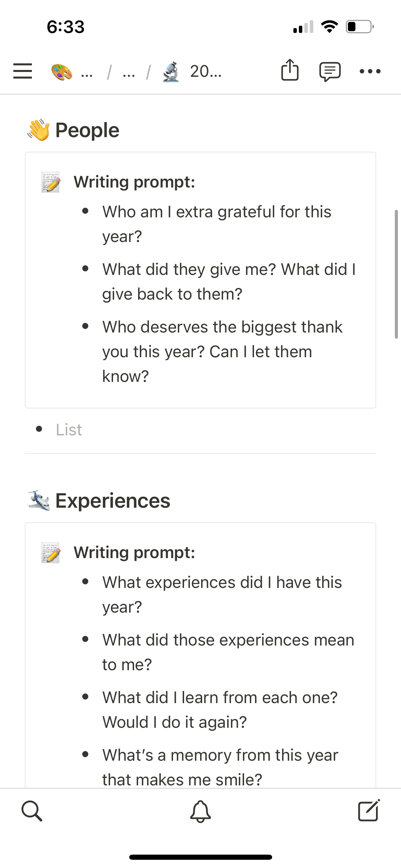
Task: Tap memo icon in People callout
Action: click(51, 182)
